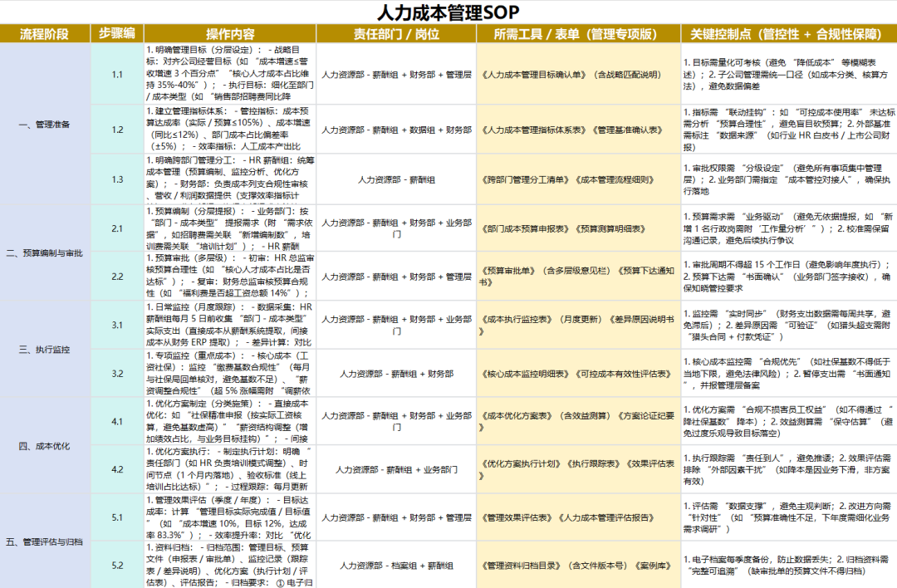This screenshot has height=588, width=897.
Task: Select the 流程阶段 column header
Action: tap(46, 35)
